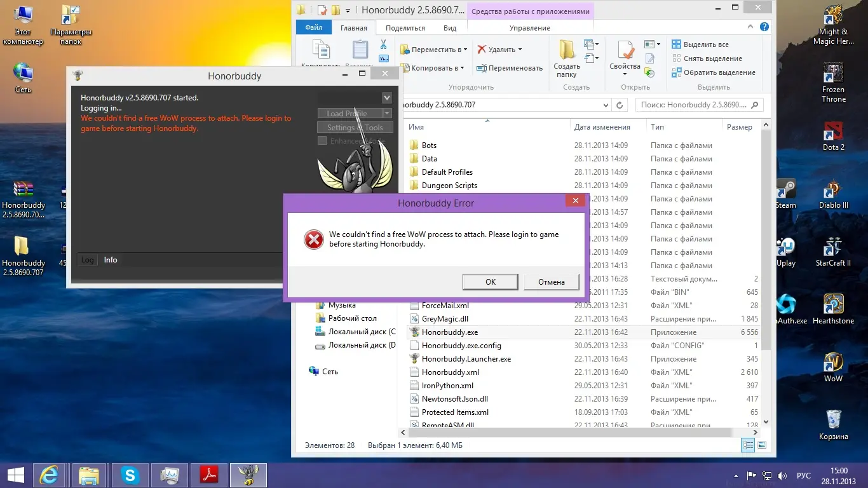Select the Honorbuddy.Launcher.exe file

click(466, 359)
